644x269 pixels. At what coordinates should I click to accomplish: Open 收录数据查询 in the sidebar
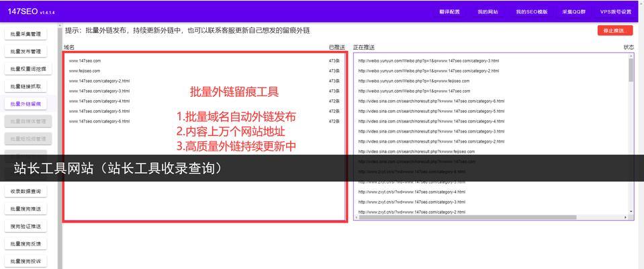coord(26,191)
